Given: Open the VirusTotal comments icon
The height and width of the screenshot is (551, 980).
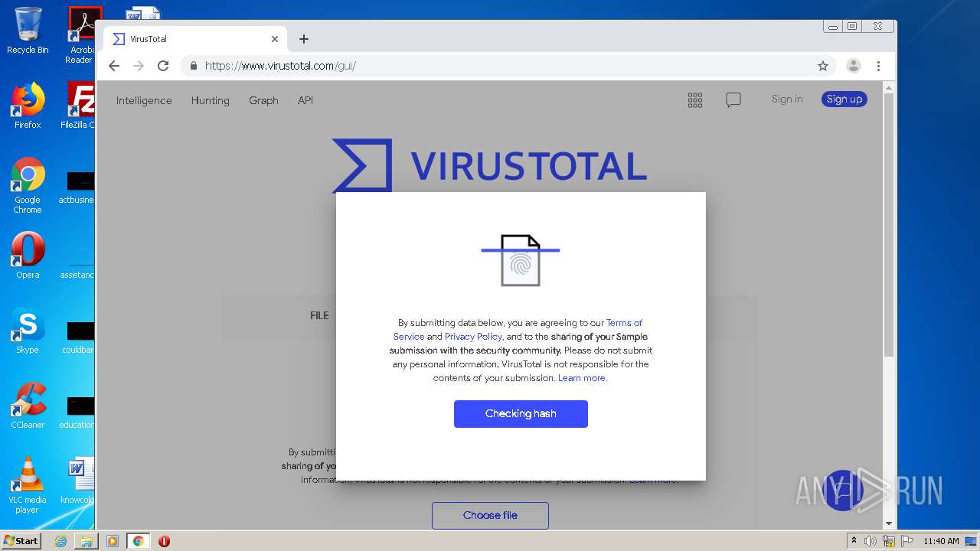Looking at the screenshot, I should (733, 100).
